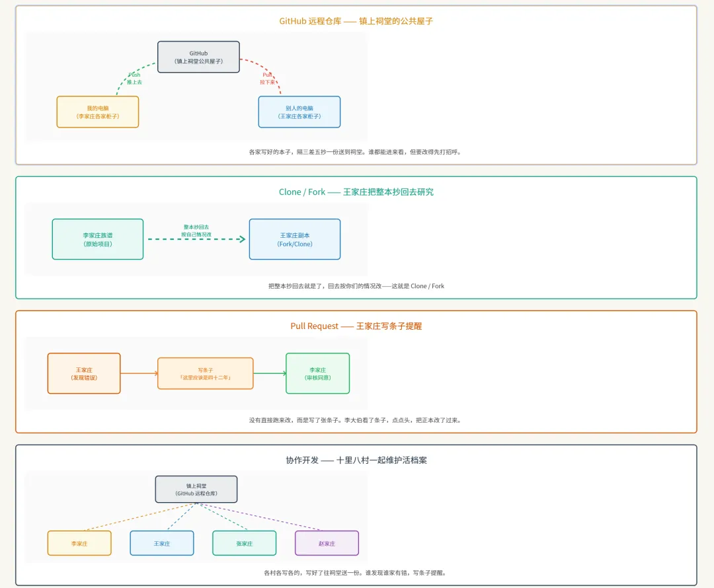The height and width of the screenshot is (588, 714).
Task: Select the green 张家庄 village box
Action: pos(244,543)
